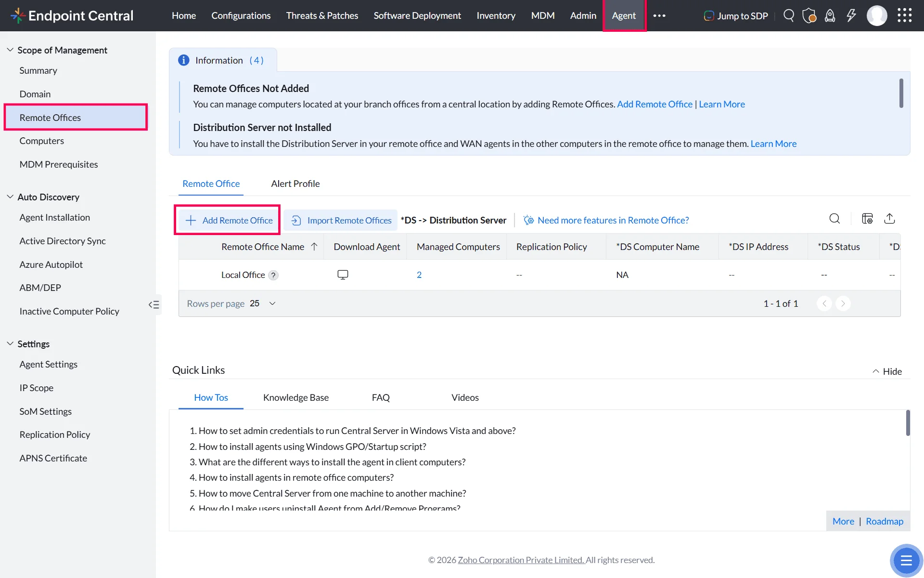Screen dimensions: 924x578
Task: Select the How Tos tab
Action: (x=211, y=397)
